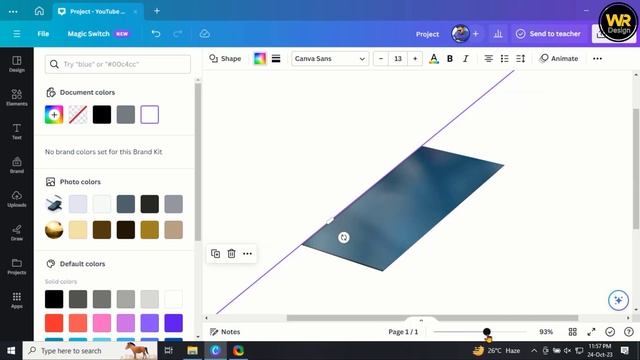Open the Text sidebar panel
The width and height of the screenshot is (640, 360).
tap(17, 131)
